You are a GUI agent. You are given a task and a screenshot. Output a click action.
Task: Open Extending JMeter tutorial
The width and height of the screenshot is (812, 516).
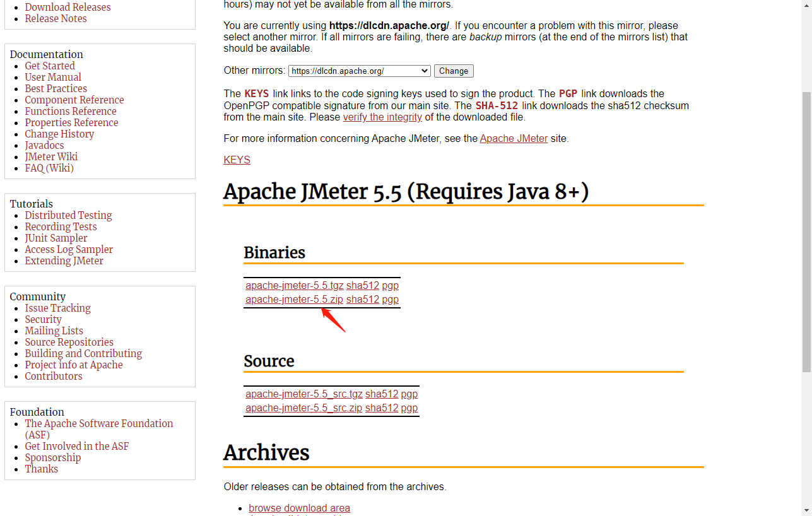[x=64, y=261]
